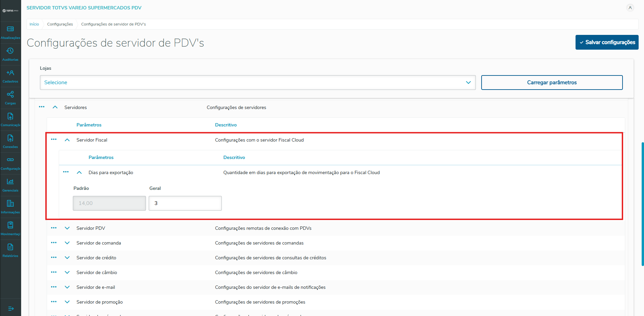Screen dimensions: 644x316
Task: Expand the sidebar menu with the arrow icon
Action: click(x=11, y=308)
